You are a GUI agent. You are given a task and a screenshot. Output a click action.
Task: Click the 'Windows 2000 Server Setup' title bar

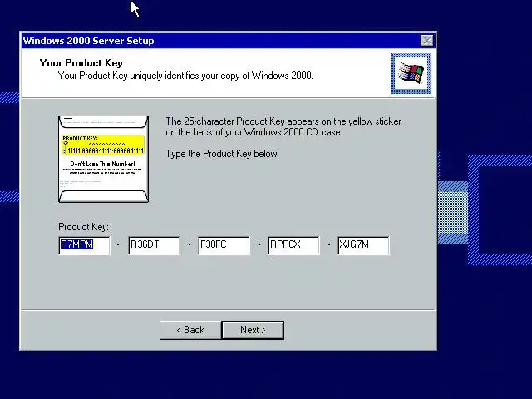click(x=228, y=41)
